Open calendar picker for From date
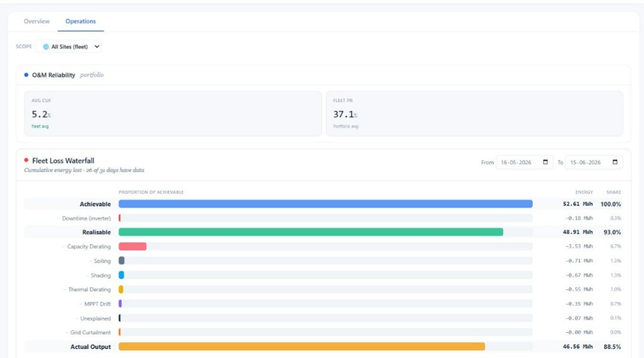This screenshot has width=644, height=358. point(545,162)
